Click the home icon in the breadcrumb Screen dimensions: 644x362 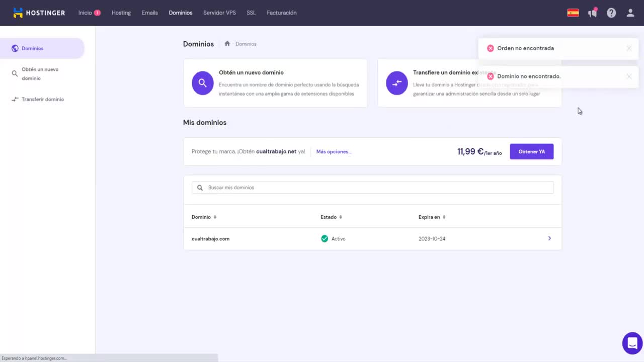[x=227, y=44]
